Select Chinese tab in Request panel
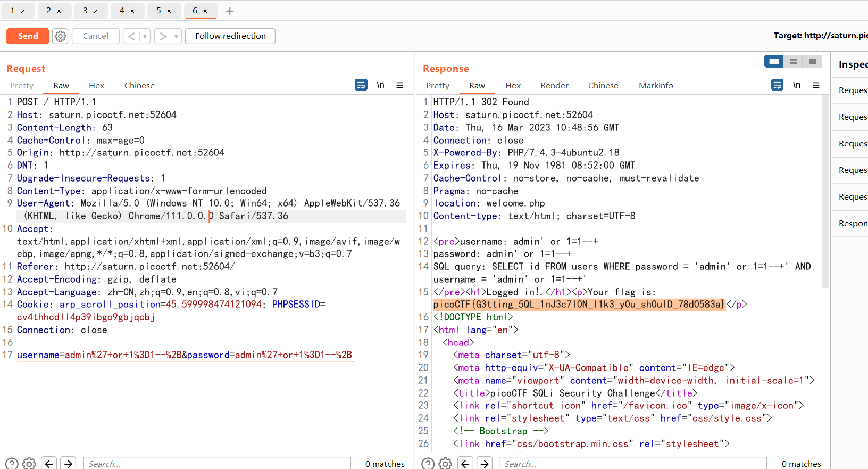Screen dimensions: 868x469 (x=139, y=86)
